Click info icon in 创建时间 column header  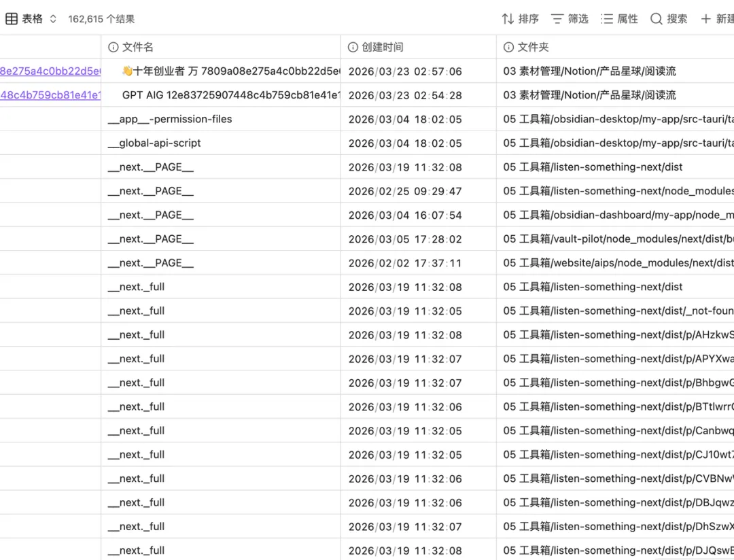point(353,47)
